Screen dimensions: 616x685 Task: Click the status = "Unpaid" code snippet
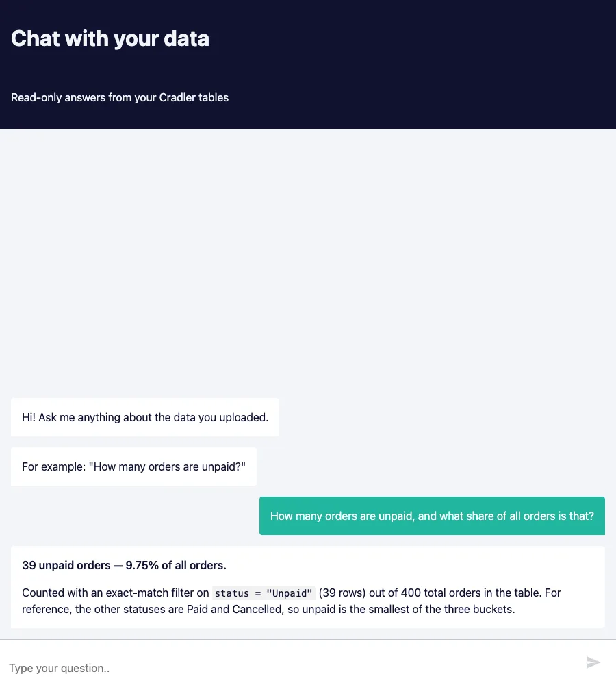pyautogui.click(x=264, y=593)
